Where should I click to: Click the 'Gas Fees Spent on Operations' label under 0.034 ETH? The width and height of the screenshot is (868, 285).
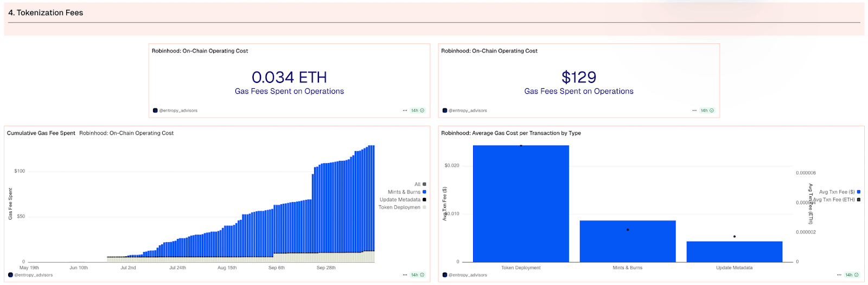click(289, 91)
